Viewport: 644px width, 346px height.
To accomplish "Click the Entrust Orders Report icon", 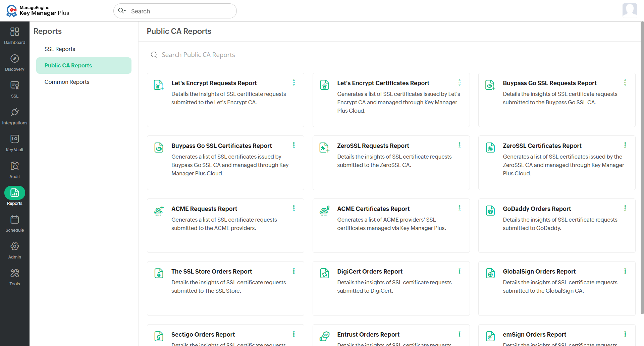I will click(x=324, y=336).
